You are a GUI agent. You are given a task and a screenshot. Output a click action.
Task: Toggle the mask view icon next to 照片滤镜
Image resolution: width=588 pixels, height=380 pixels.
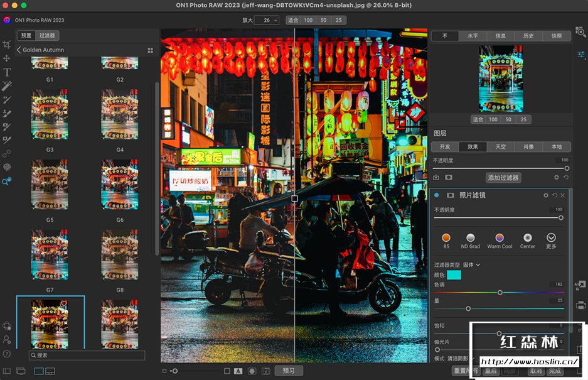pyautogui.click(x=450, y=195)
